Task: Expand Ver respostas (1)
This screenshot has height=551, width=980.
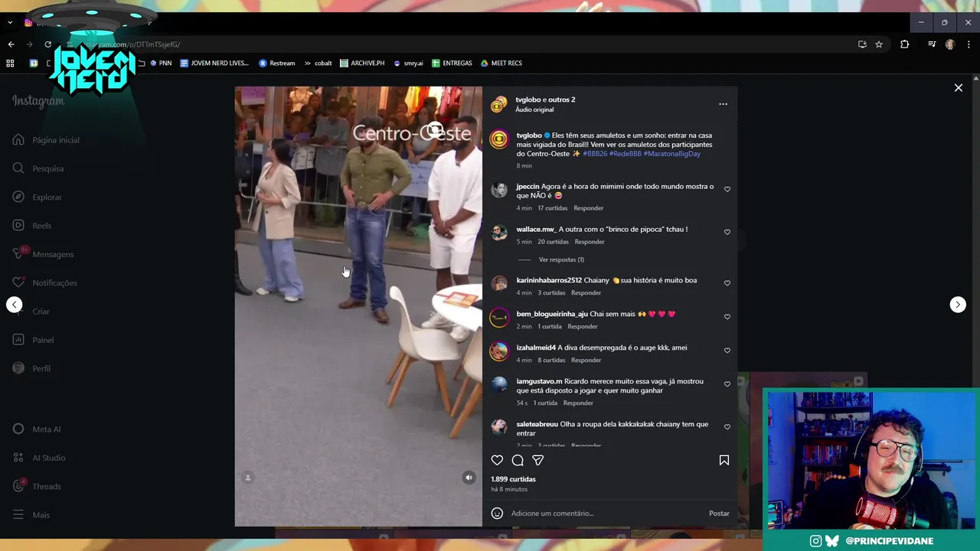Action: (x=561, y=259)
